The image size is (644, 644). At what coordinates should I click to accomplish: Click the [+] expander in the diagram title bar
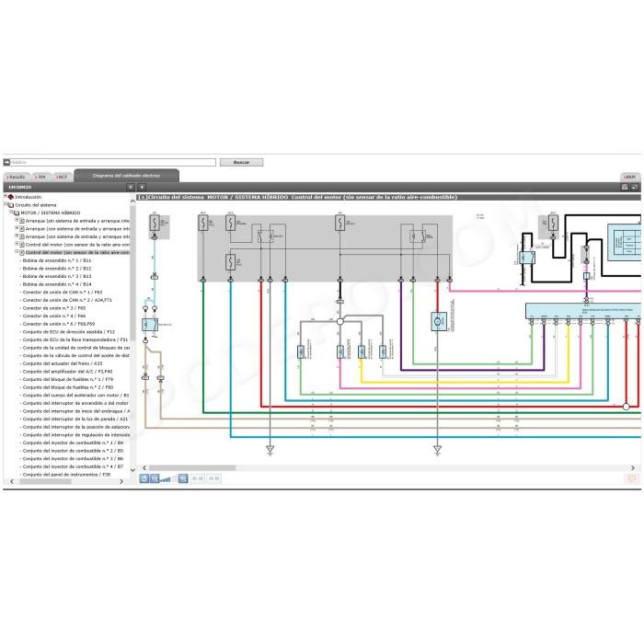click(x=143, y=198)
